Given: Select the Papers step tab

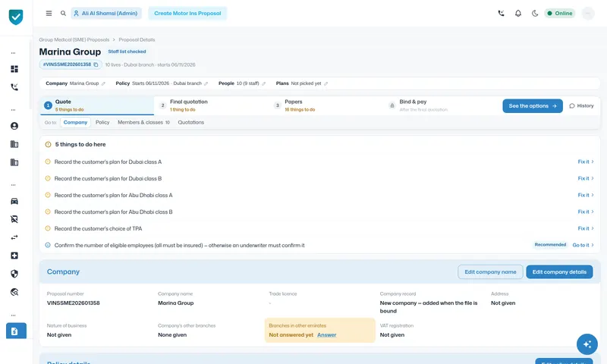Looking at the screenshot, I should (x=326, y=105).
